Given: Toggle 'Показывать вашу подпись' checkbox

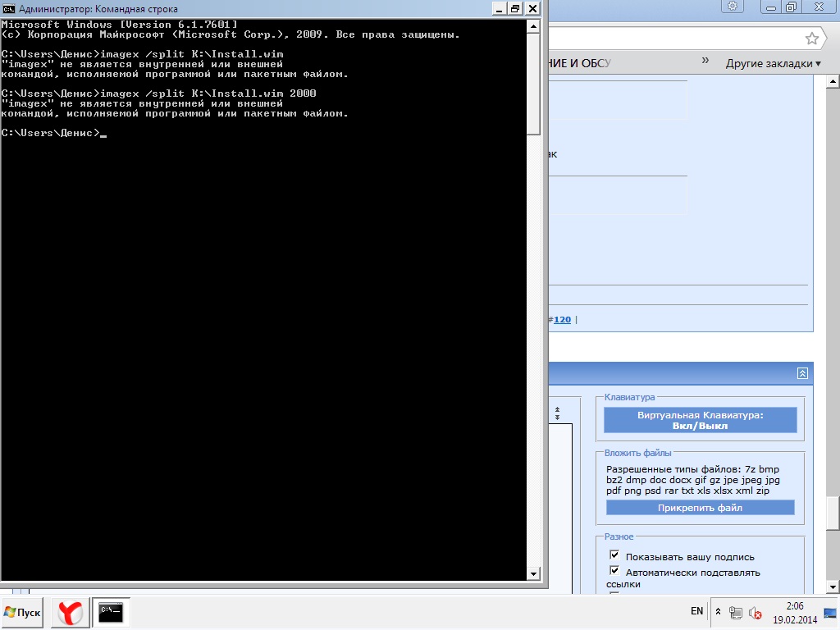Looking at the screenshot, I should (x=614, y=556).
